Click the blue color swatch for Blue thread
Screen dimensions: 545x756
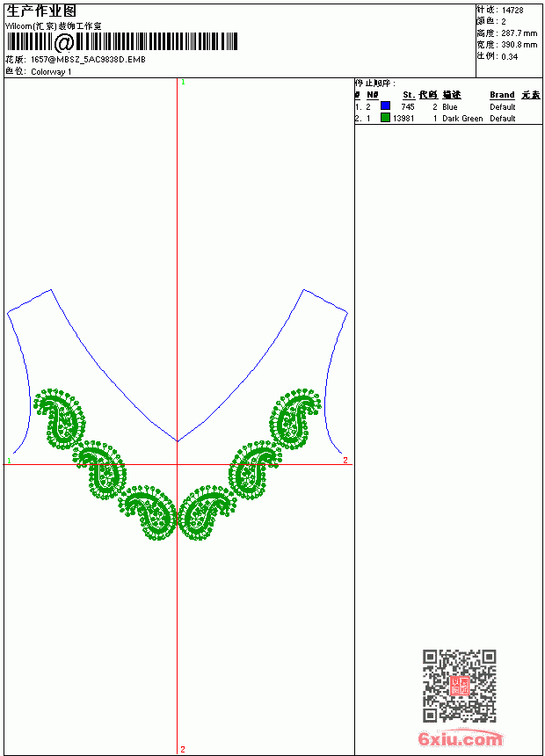pyautogui.click(x=385, y=106)
